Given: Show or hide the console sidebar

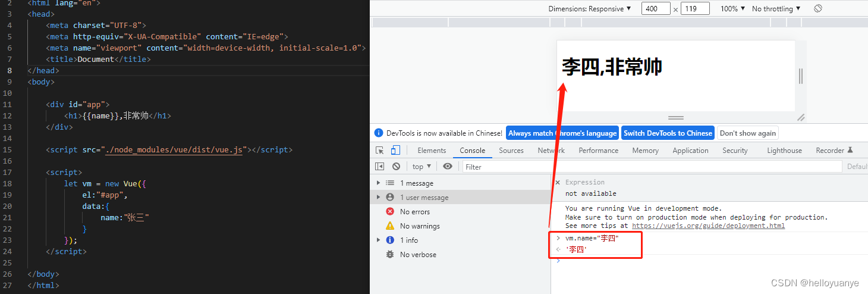Looking at the screenshot, I should click(x=379, y=167).
